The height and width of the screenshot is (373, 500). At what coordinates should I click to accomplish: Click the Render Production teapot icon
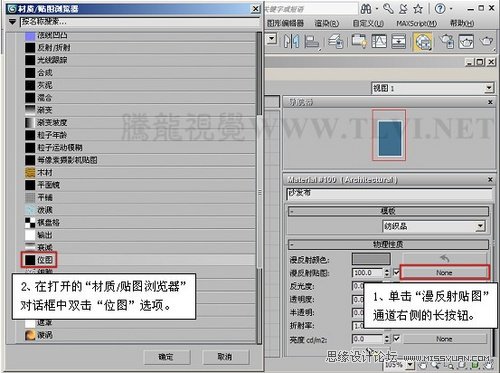(486, 42)
